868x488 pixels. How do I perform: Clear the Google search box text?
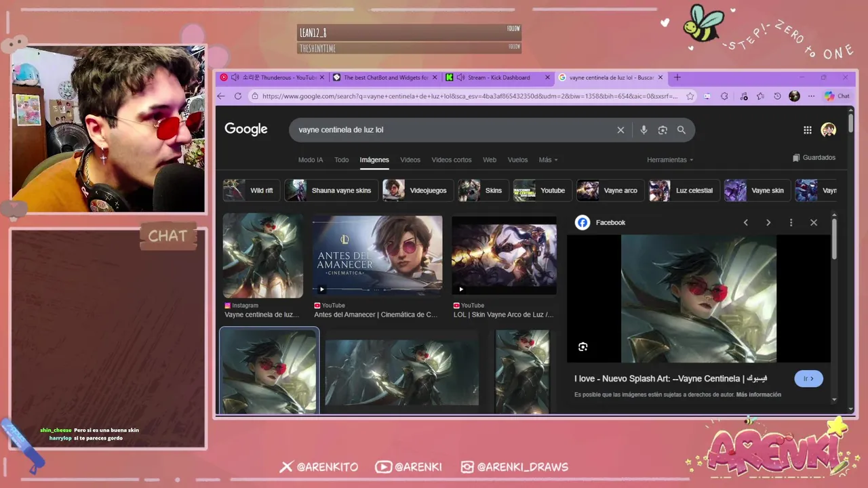coord(620,130)
